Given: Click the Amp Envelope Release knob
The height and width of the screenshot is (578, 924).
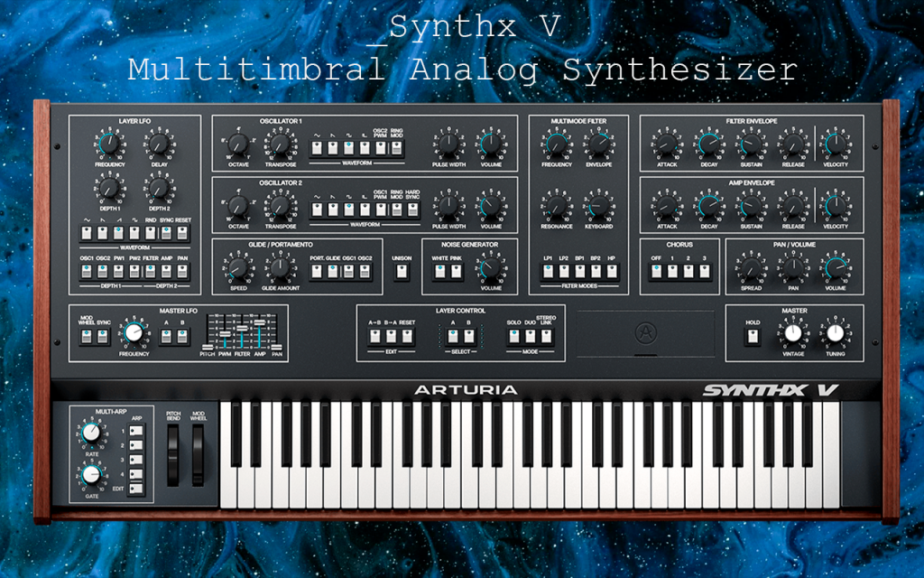Looking at the screenshot, I should [793, 206].
